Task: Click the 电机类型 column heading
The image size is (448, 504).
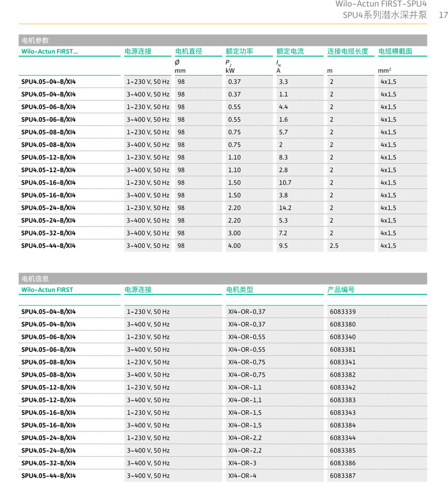Action: pos(239,290)
